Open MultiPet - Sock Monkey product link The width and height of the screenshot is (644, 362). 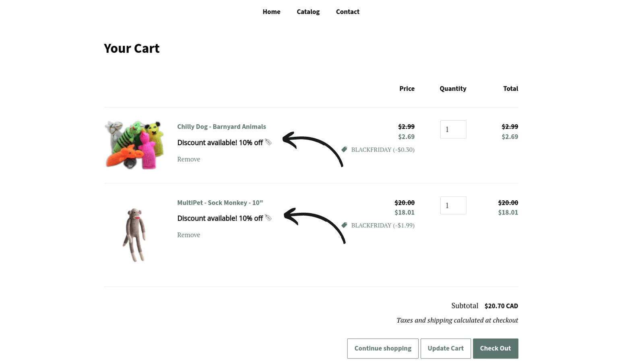coord(220,202)
